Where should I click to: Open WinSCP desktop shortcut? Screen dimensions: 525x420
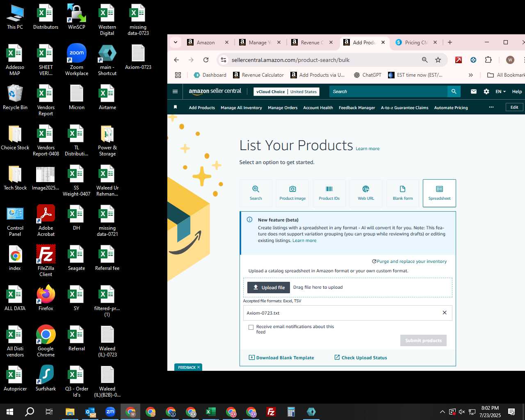pyautogui.click(x=77, y=17)
